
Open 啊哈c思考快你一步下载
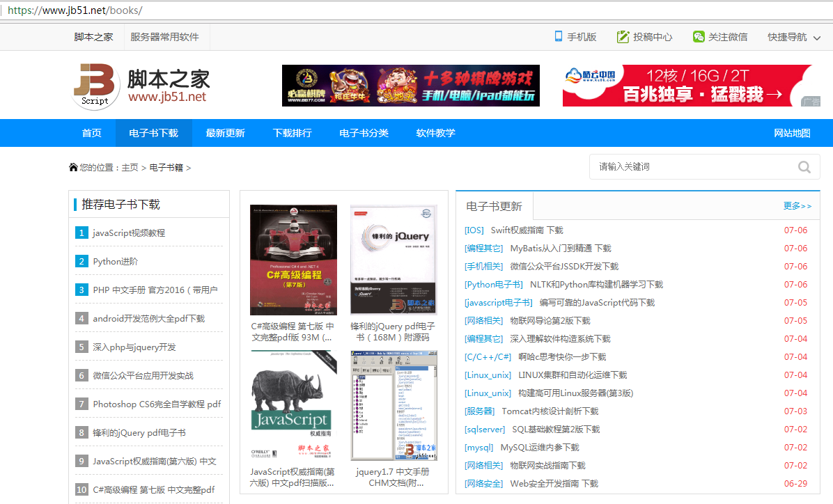562,356
